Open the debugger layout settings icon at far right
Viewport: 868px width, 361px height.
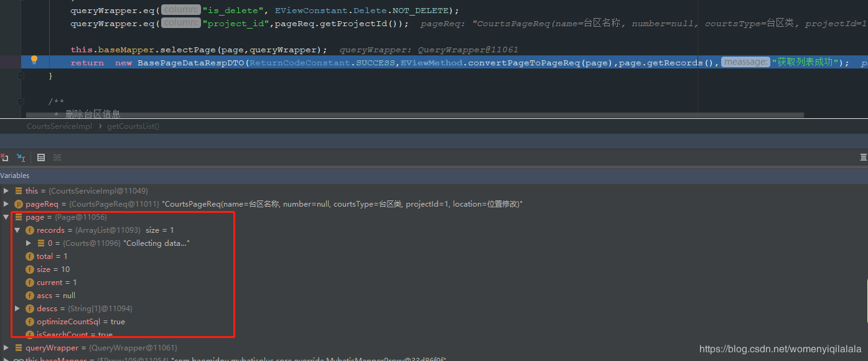[x=863, y=157]
